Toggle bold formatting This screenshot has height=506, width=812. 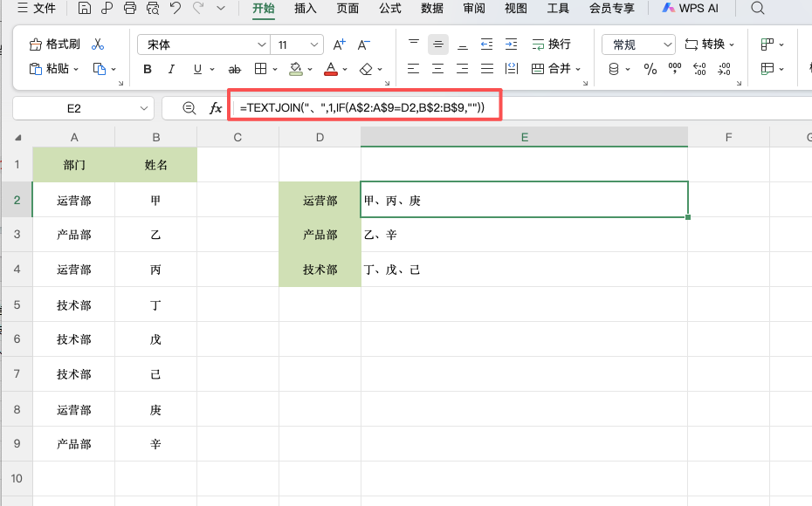148,69
